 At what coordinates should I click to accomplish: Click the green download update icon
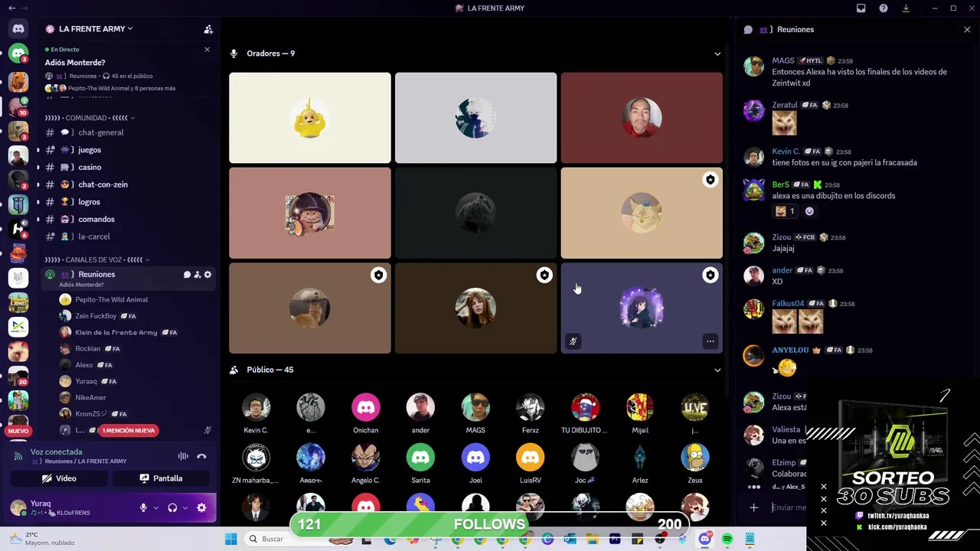click(x=906, y=8)
